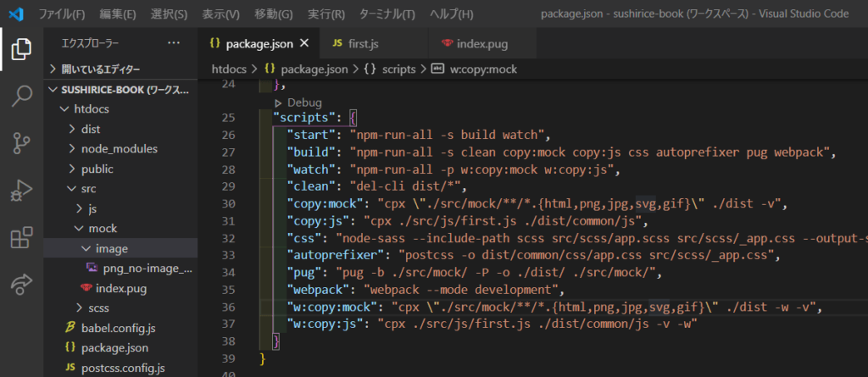The height and width of the screenshot is (377, 868).
Task: Click the "autoprefixer" key on line 33
Action: click(x=337, y=255)
